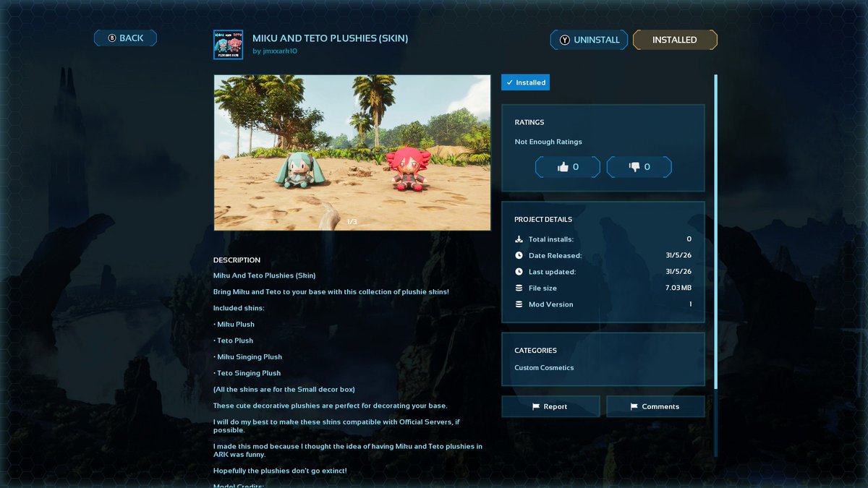Click the INSTALLED status button
868x488 pixels.
point(675,40)
